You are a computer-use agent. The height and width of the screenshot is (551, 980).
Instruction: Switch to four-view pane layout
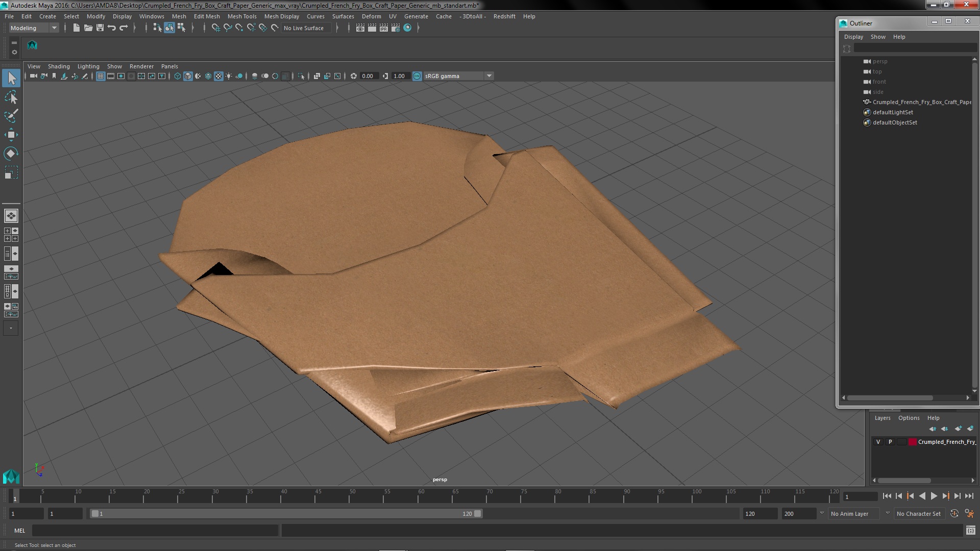[x=11, y=235]
